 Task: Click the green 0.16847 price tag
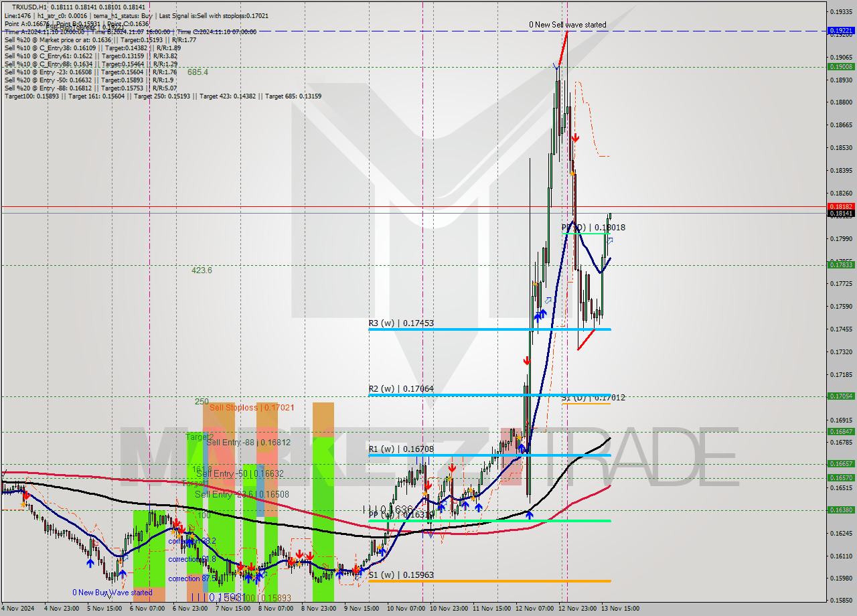(841, 432)
